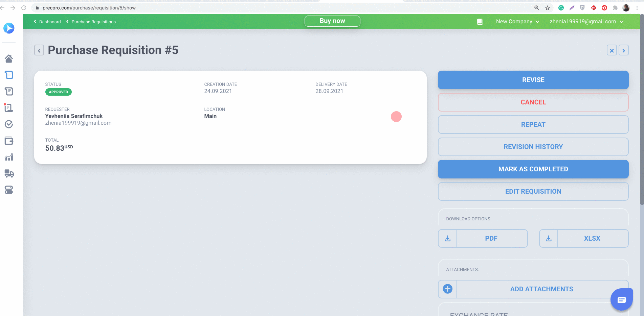
Task: Open the Payments wallet icon in sidebar
Action: [9, 141]
